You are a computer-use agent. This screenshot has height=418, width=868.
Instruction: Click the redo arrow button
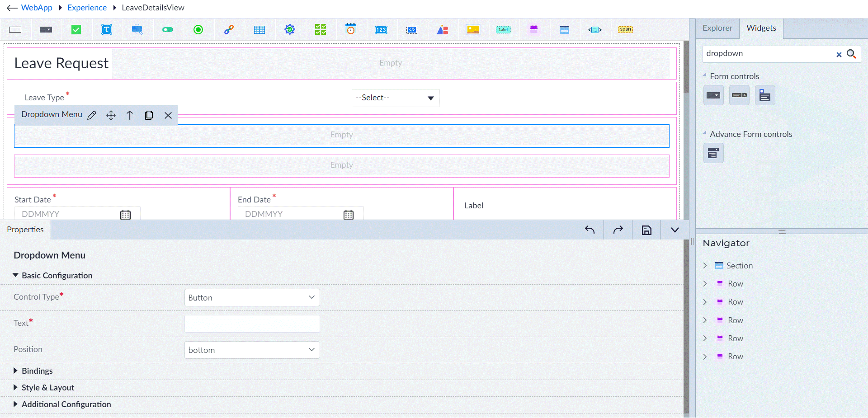pyautogui.click(x=618, y=230)
